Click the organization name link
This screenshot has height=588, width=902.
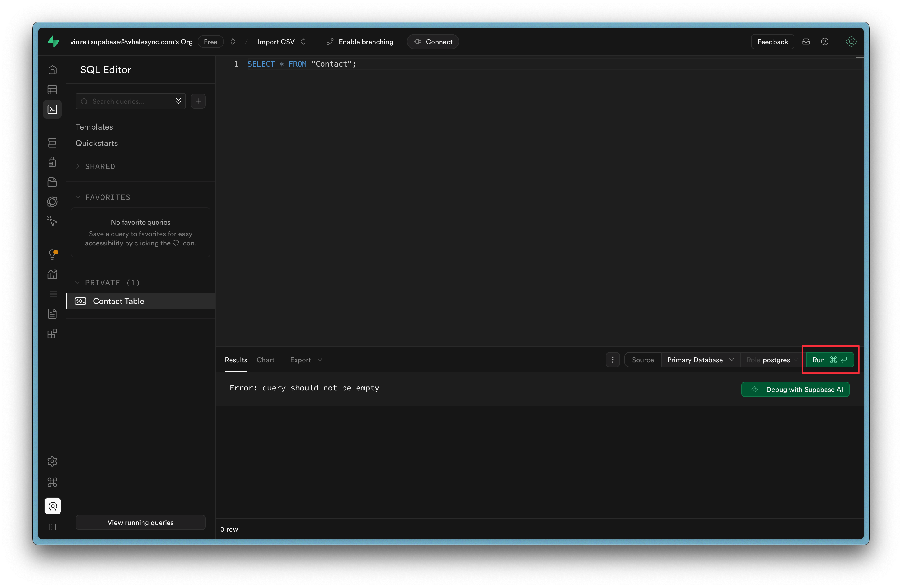131,42
